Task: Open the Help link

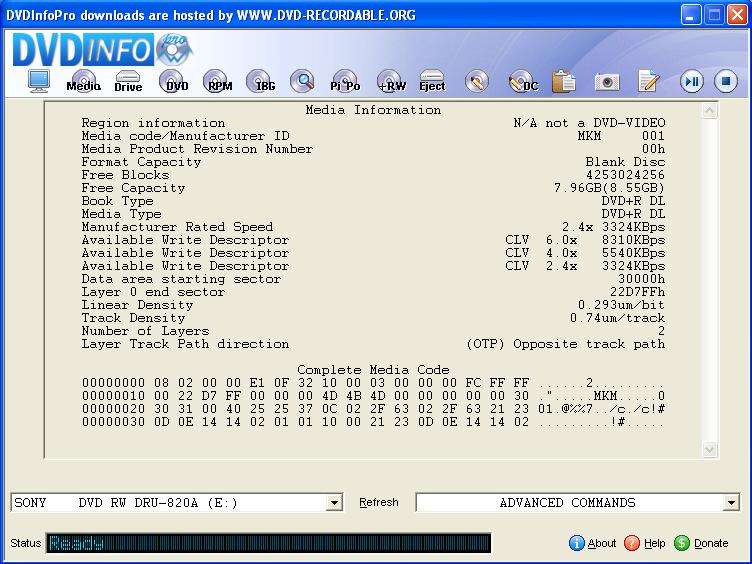Action: click(x=655, y=543)
